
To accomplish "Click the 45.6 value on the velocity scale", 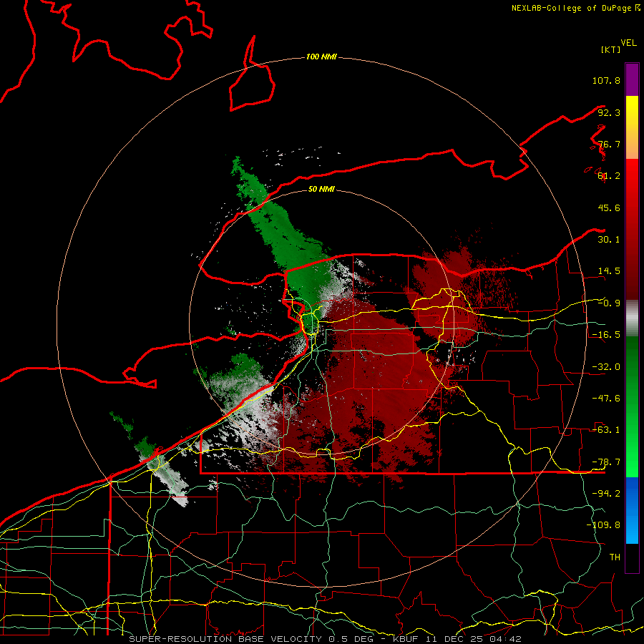I will pyautogui.click(x=609, y=208).
